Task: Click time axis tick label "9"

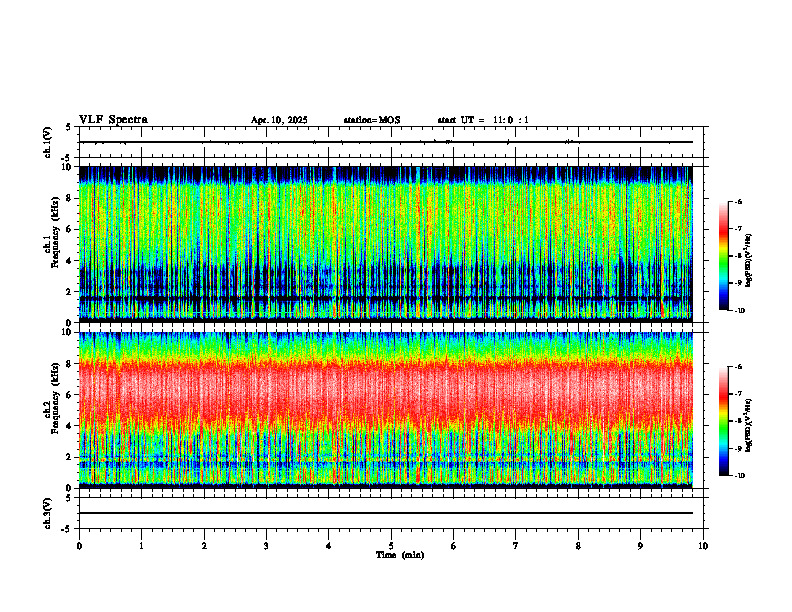Action: 640,546
